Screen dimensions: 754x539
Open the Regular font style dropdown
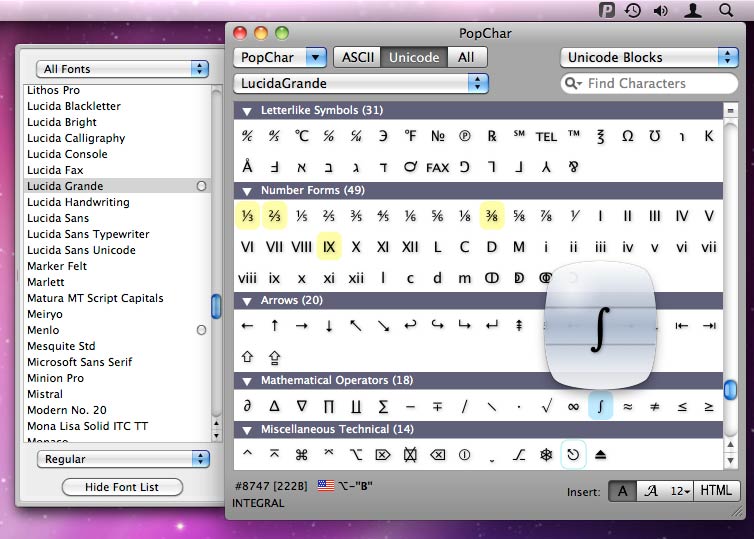123,459
